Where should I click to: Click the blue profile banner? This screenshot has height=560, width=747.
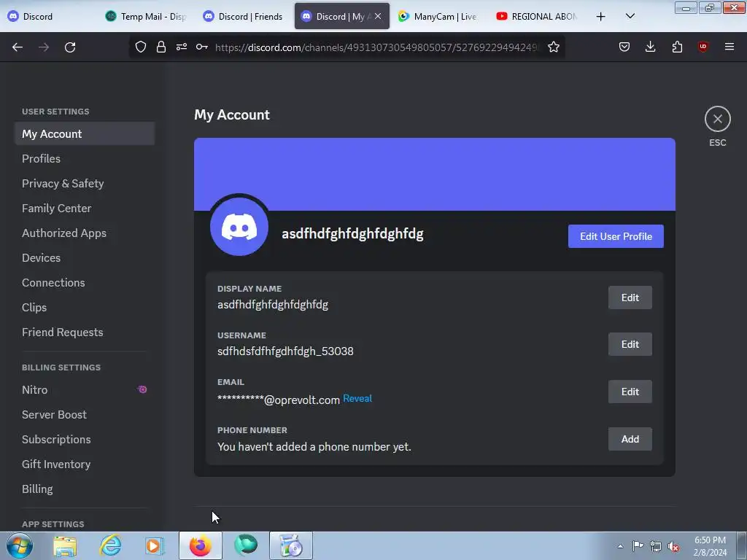[435, 174]
